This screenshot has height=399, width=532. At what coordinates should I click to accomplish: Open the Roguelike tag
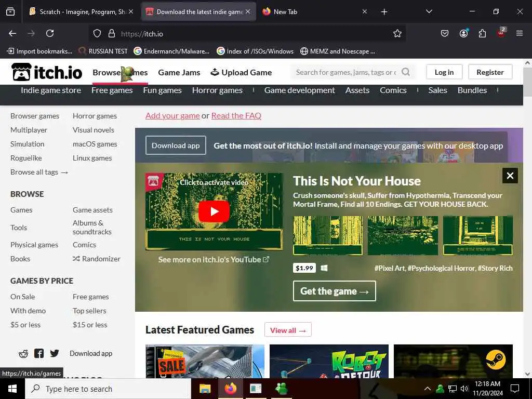(x=26, y=158)
